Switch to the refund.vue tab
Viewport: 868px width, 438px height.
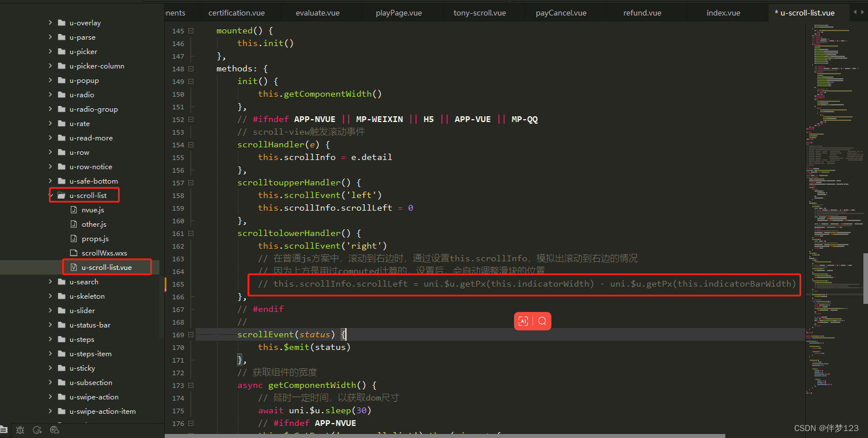coord(642,13)
